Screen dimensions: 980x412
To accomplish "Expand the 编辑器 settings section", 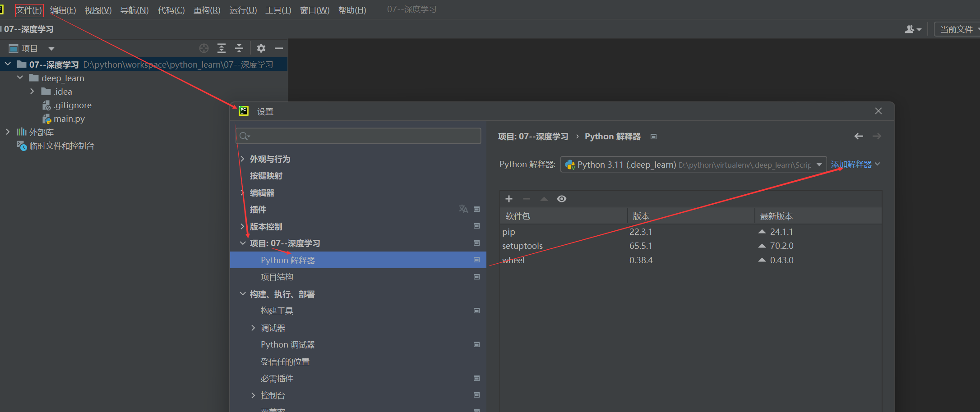I will (242, 192).
